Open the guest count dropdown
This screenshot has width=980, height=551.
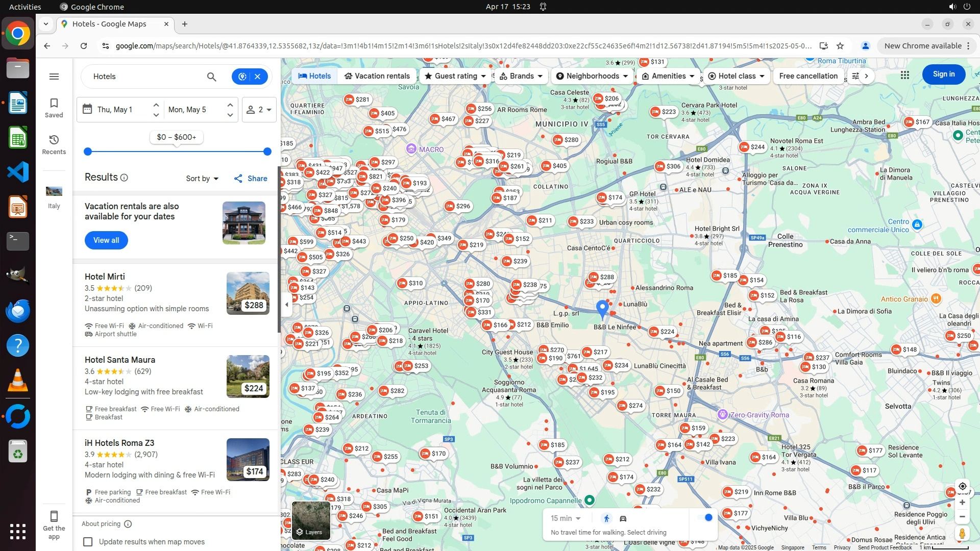tap(259, 110)
